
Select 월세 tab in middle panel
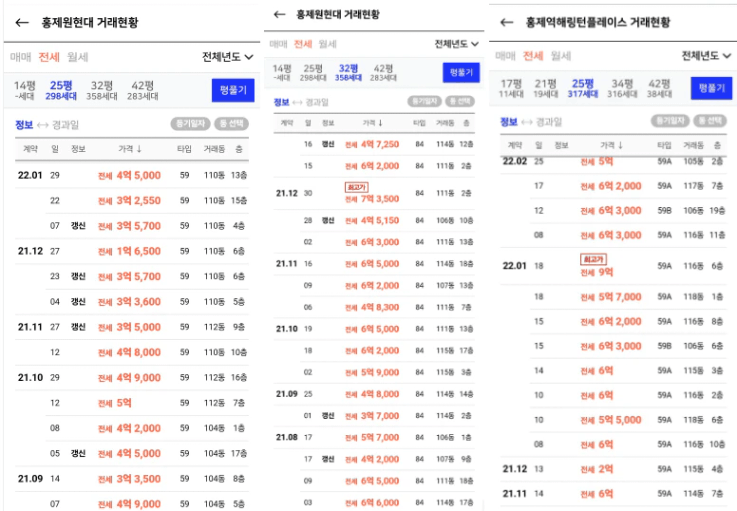click(x=327, y=44)
